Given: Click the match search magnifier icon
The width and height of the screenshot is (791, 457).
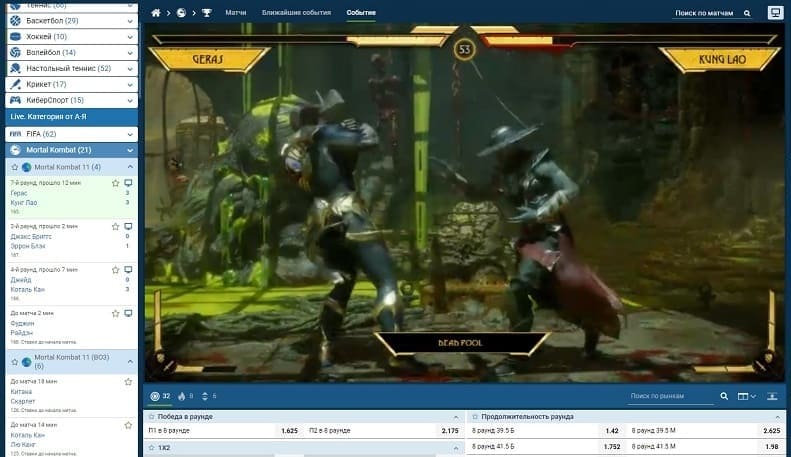Looking at the screenshot, I should coord(747,13).
